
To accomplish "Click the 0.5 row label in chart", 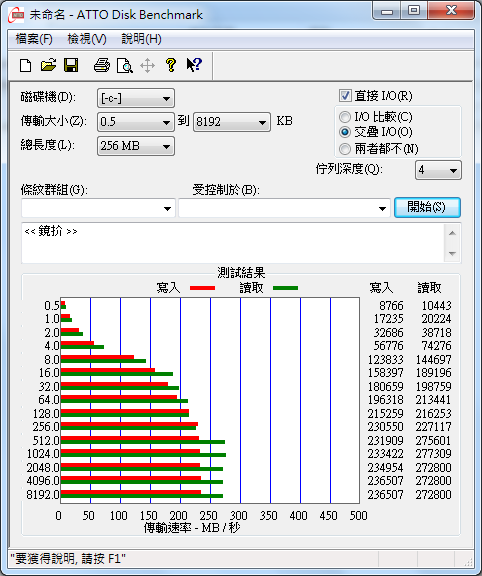I will 52,306.
